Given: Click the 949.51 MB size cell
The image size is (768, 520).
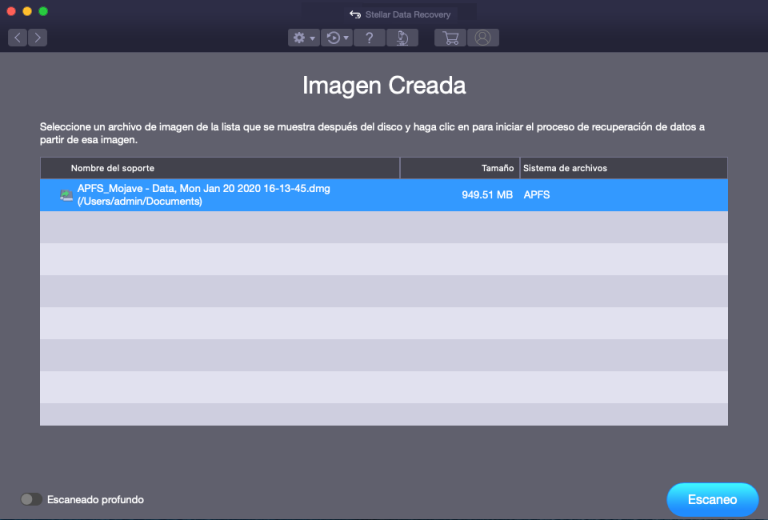Looking at the screenshot, I should [x=487, y=195].
